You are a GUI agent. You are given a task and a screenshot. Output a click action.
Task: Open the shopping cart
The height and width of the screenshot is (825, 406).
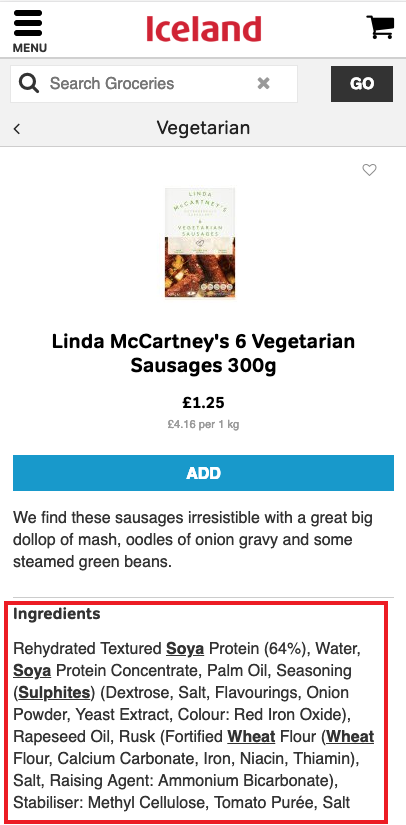pos(380,26)
